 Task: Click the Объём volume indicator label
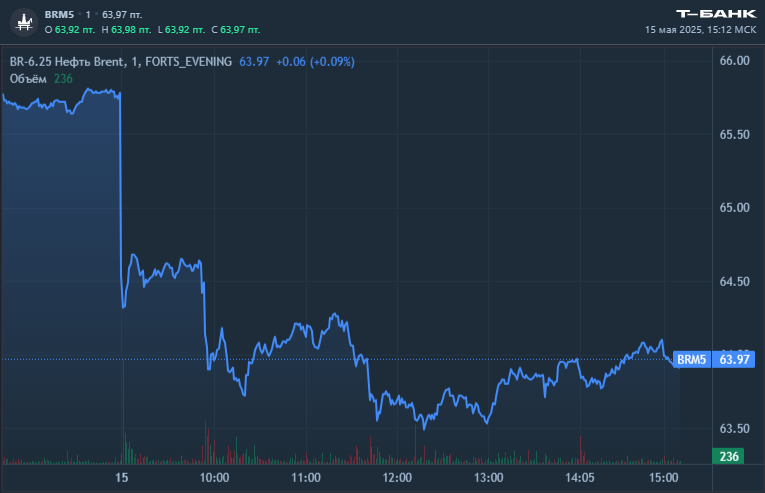[x=29, y=79]
